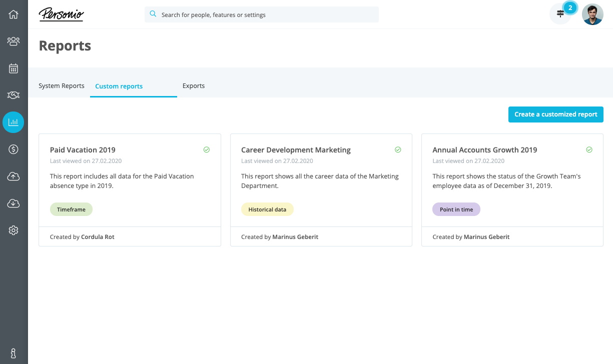Open the Recruiting handshake icon in sidebar
This screenshot has width=613, height=364.
pos(14,95)
